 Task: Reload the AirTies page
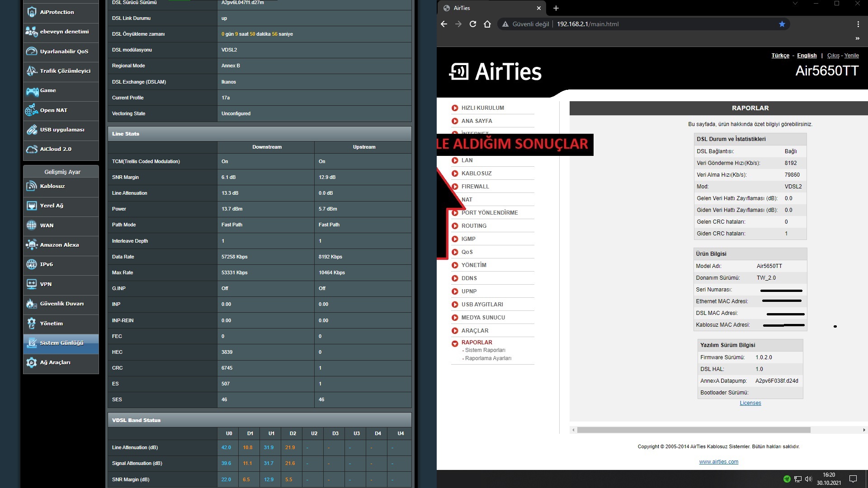click(473, 24)
